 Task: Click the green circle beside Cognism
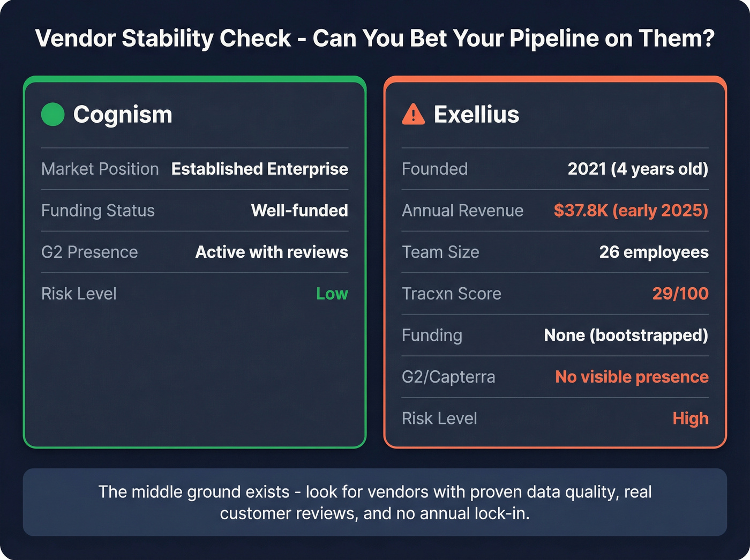(x=53, y=114)
